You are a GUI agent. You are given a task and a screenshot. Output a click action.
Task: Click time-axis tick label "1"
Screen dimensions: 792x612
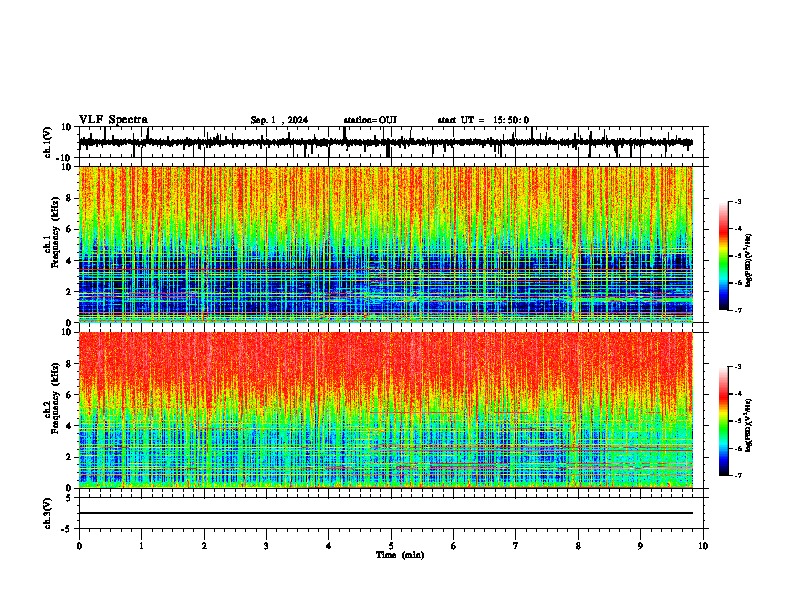(x=141, y=546)
